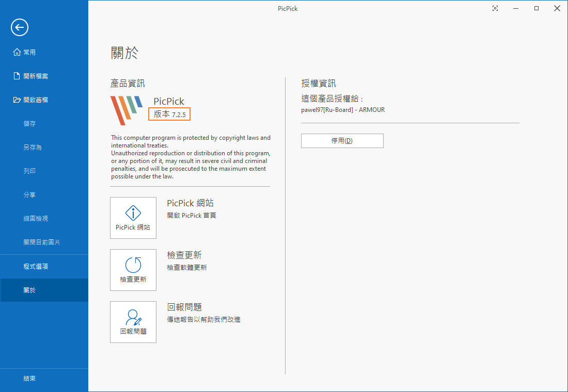Click the 開啟 PicPick 首頁 description text

point(192,216)
